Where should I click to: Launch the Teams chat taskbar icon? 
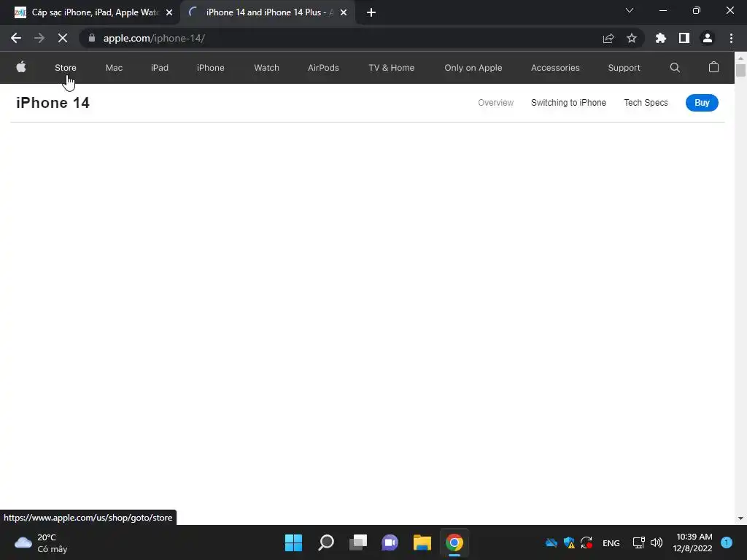click(390, 542)
